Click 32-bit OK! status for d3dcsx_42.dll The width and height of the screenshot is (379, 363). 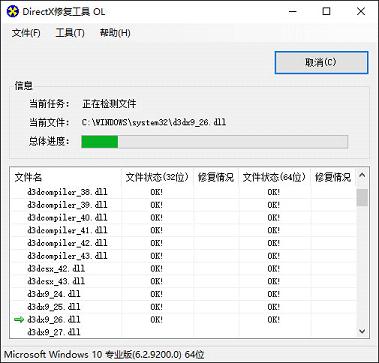tap(157, 268)
